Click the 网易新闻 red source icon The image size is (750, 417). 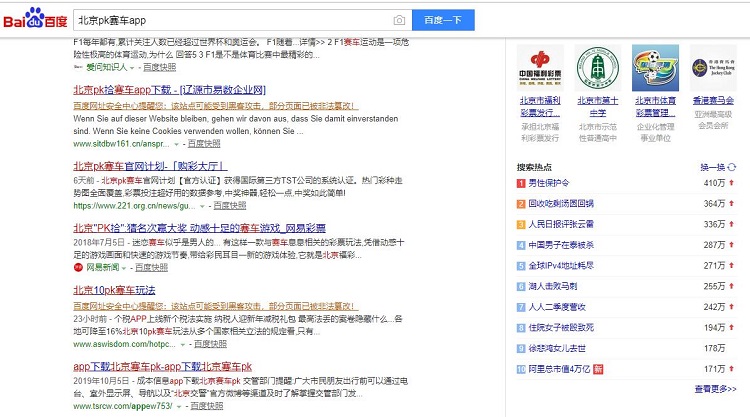[x=78, y=267]
